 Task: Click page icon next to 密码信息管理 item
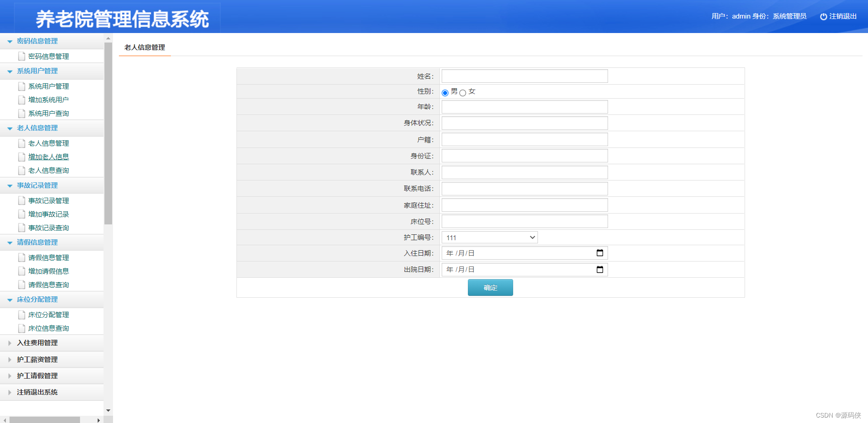21,56
